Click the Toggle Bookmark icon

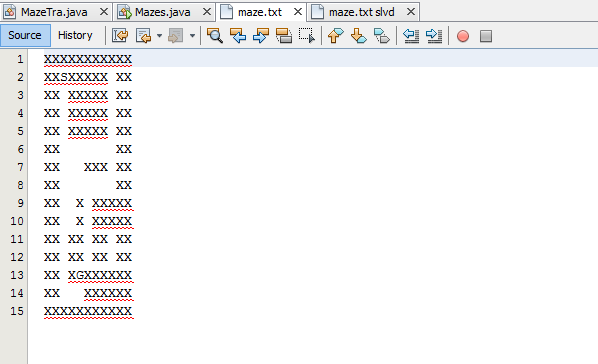[382, 36]
